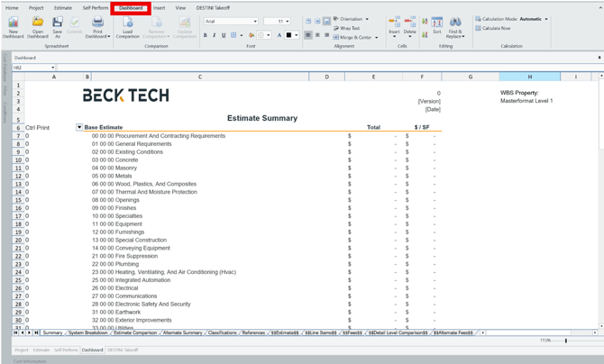Toggle Bold formatting

click(x=206, y=36)
